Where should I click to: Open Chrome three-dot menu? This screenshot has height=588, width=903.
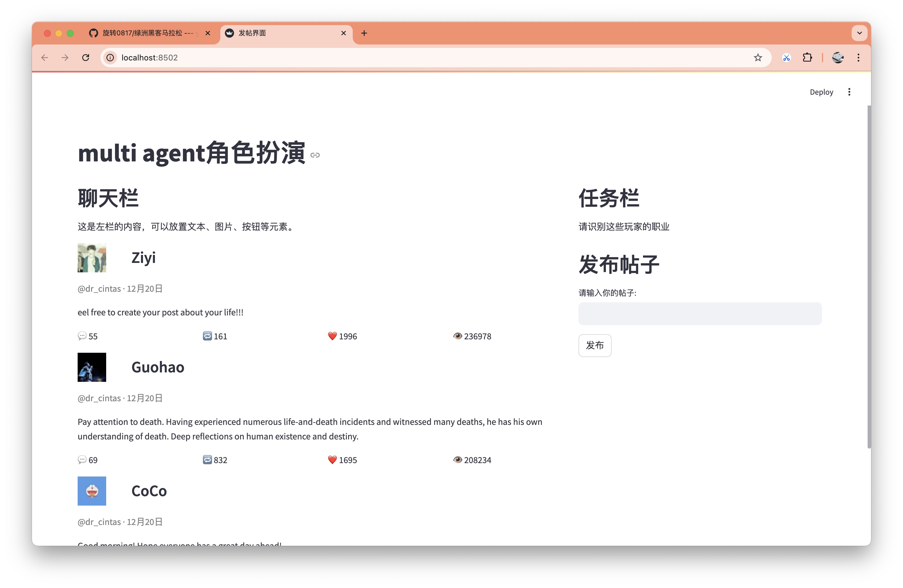point(858,58)
